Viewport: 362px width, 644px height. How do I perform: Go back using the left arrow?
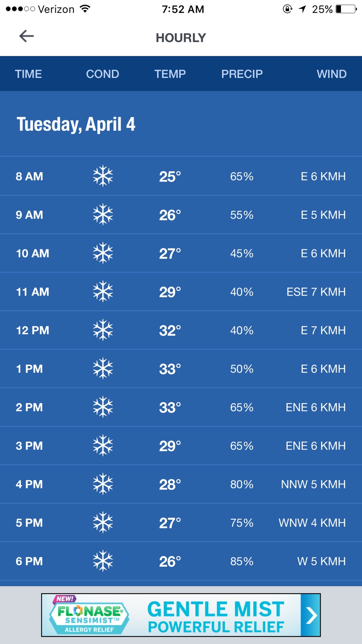click(26, 36)
